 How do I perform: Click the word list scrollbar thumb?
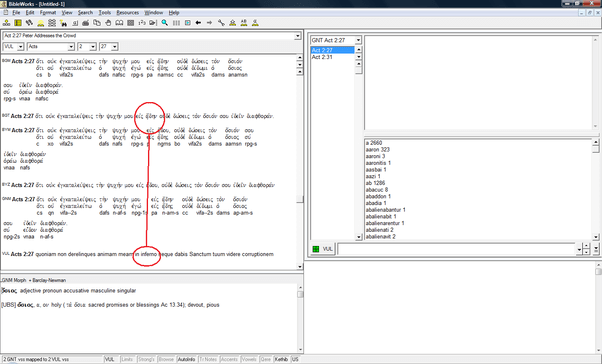click(x=595, y=149)
